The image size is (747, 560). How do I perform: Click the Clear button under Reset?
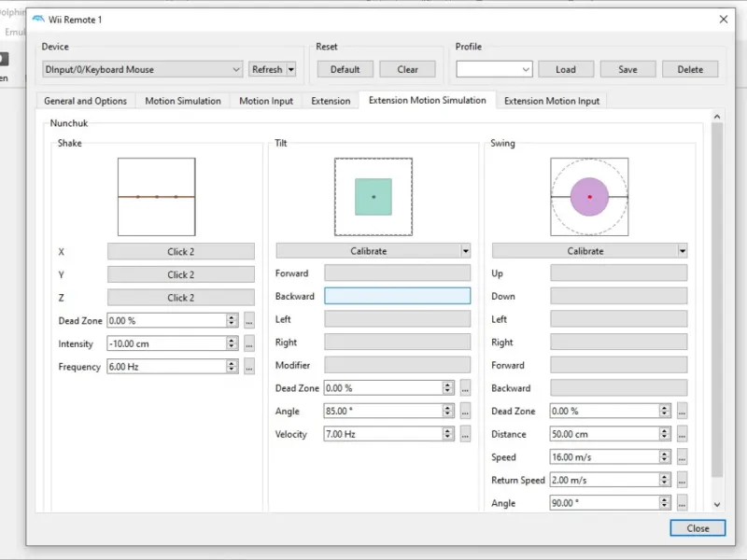407,69
